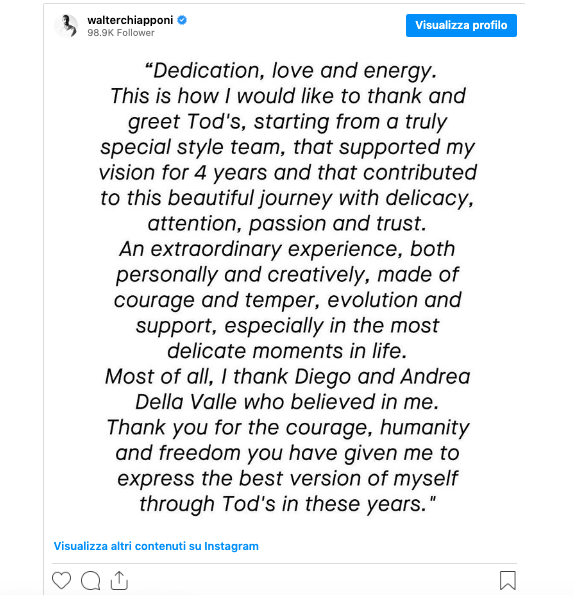Share the post using the share arrow icon
The height and width of the screenshot is (595, 574).
point(119,580)
